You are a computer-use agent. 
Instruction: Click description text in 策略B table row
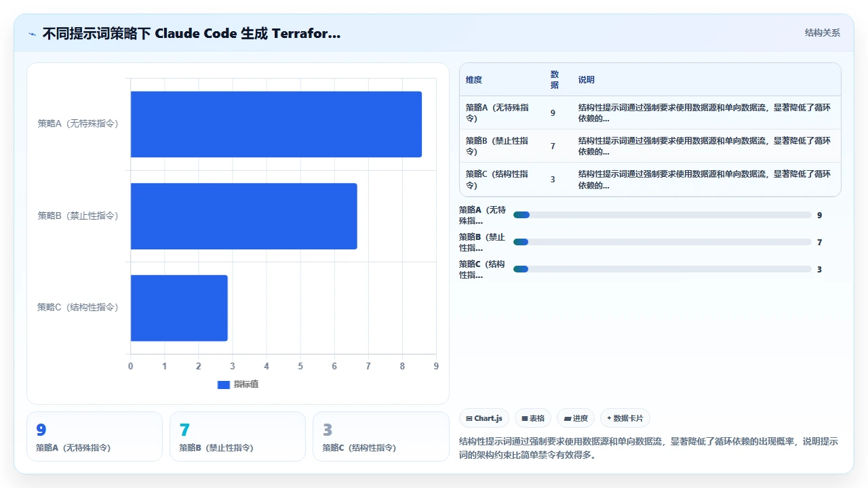tap(705, 146)
